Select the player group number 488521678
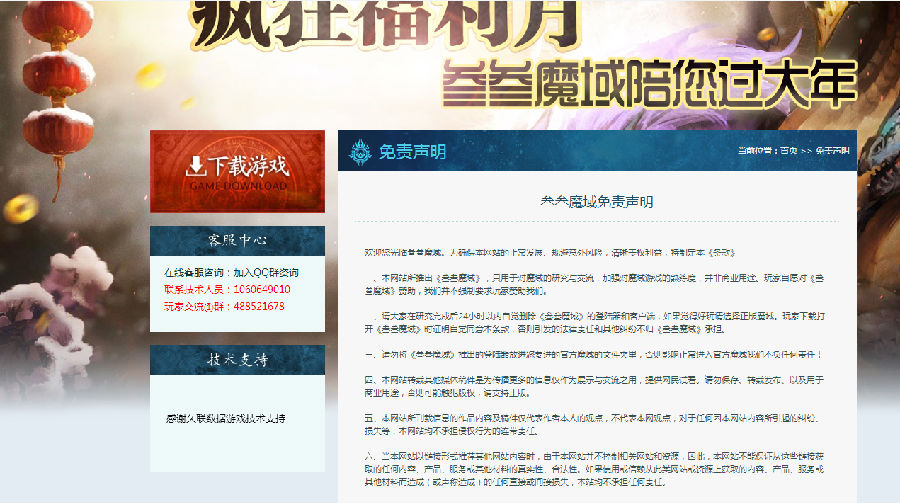 coord(259,306)
